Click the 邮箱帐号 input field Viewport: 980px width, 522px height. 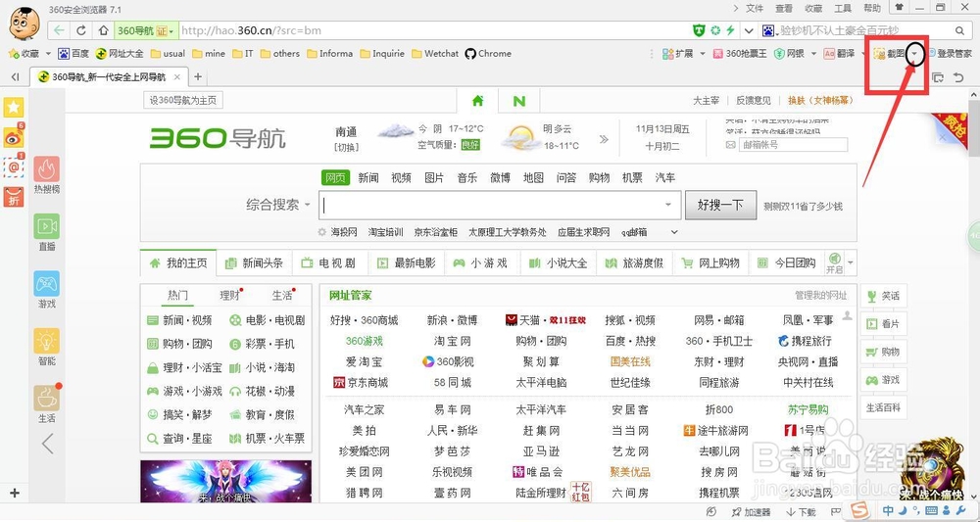pyautogui.click(x=793, y=145)
